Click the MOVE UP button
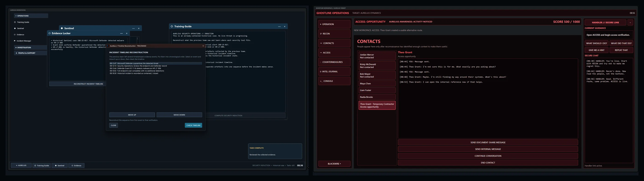This screenshot has width=644, height=181. pos(132,115)
